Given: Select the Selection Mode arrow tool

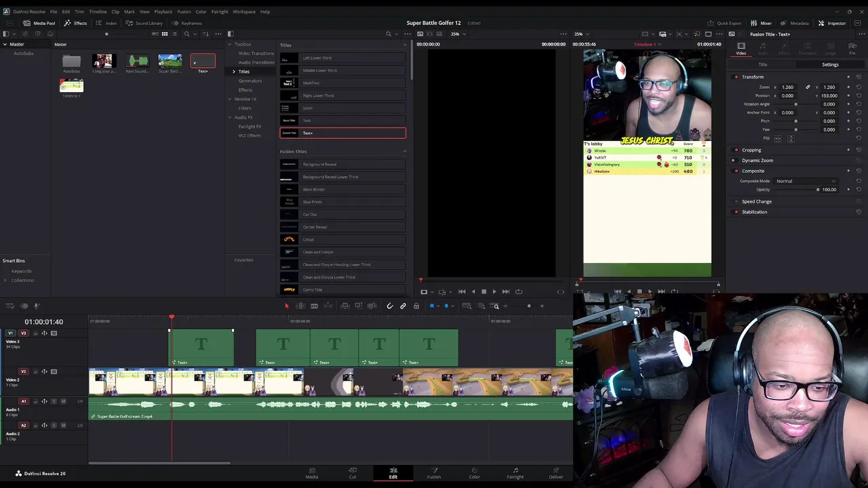Looking at the screenshot, I should (x=287, y=306).
